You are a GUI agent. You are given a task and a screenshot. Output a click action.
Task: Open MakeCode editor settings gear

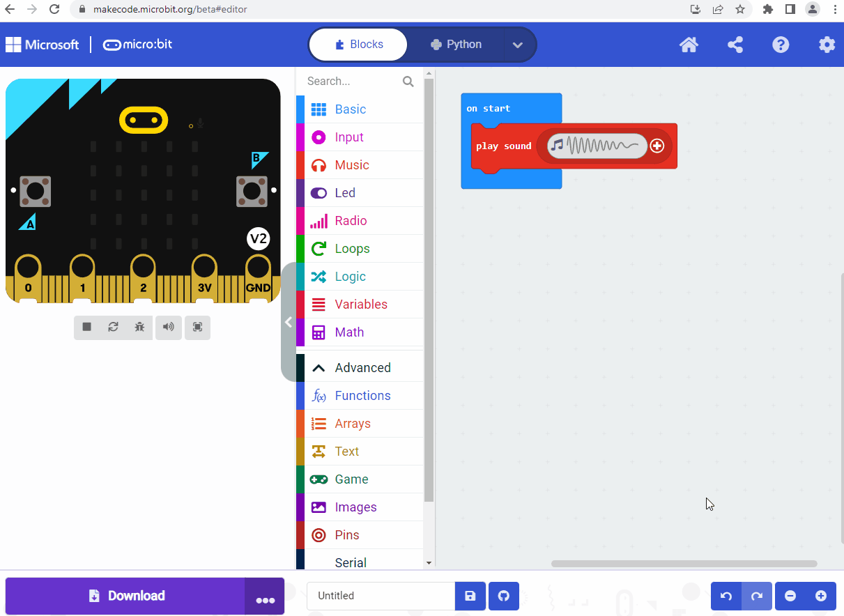pyautogui.click(x=827, y=44)
